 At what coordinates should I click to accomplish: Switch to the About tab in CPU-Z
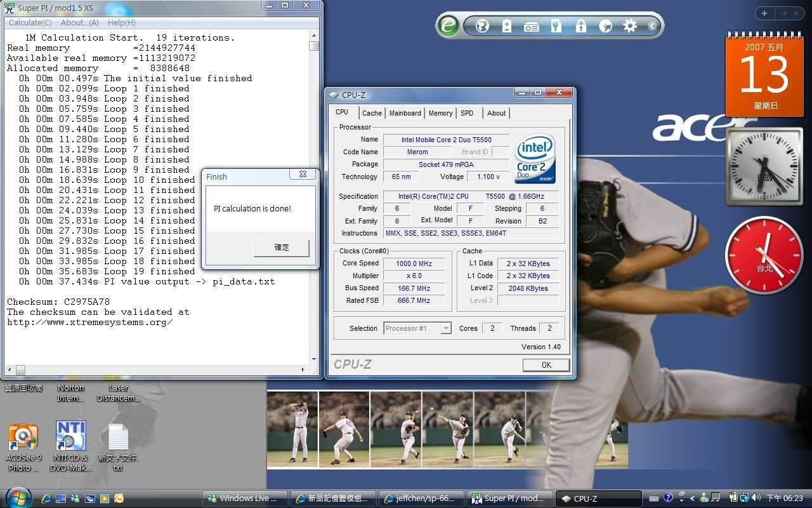(496, 113)
